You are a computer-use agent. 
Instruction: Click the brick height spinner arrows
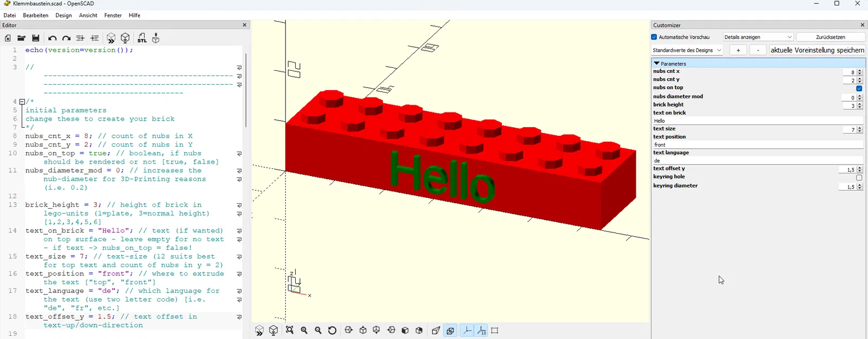tap(860, 105)
